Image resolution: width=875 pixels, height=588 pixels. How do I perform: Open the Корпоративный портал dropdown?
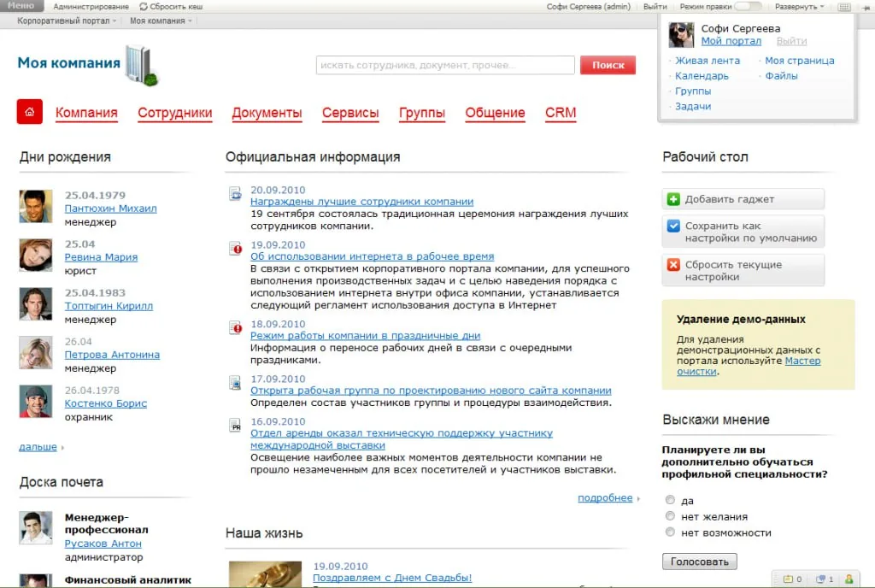(67, 21)
